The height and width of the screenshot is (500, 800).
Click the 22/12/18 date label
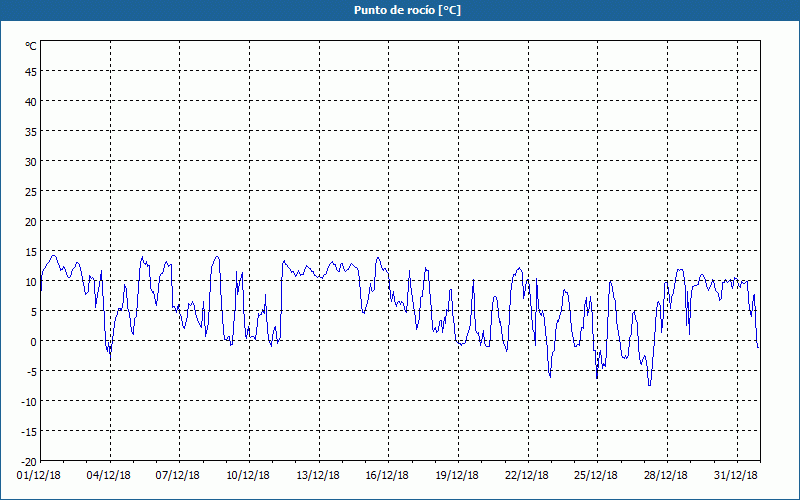point(527,476)
